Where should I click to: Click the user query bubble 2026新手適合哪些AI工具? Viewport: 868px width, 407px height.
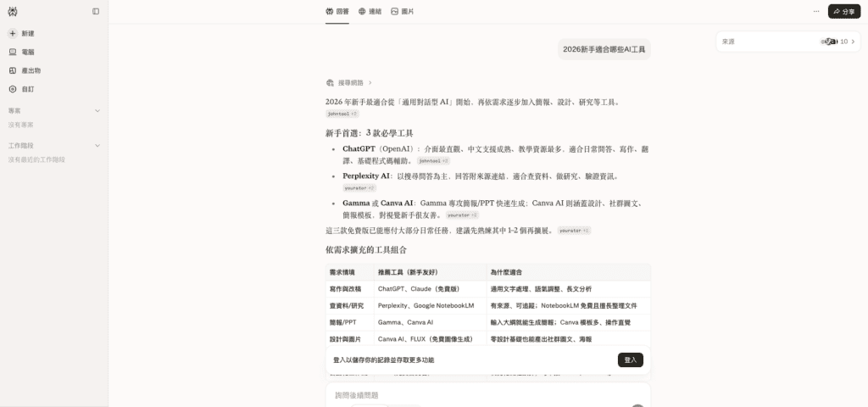[604, 49]
